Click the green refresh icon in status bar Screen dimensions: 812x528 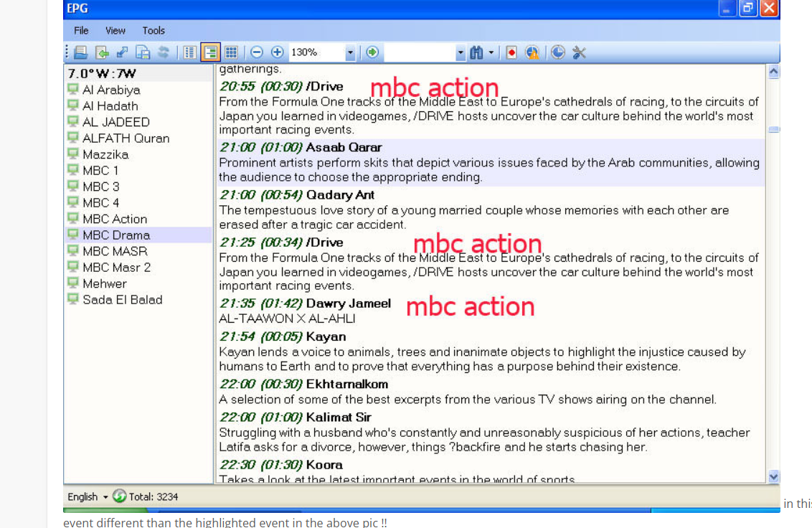(x=119, y=496)
